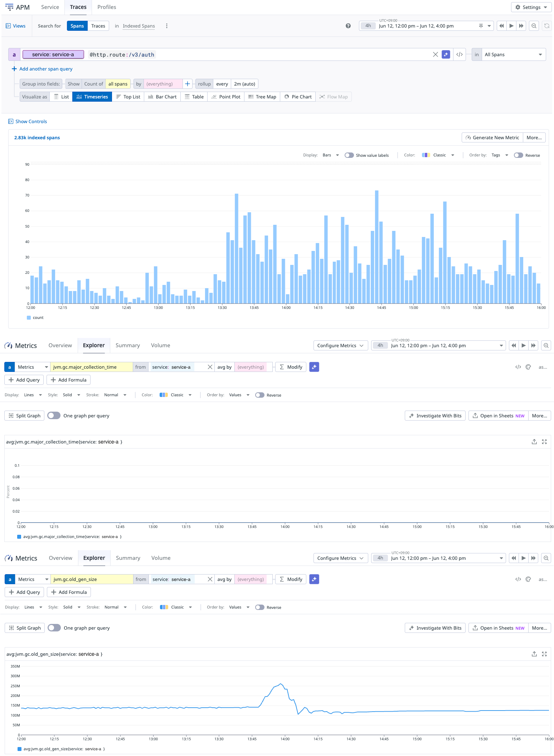
Task: Add a group-by field with plus icon
Action: pyautogui.click(x=188, y=84)
